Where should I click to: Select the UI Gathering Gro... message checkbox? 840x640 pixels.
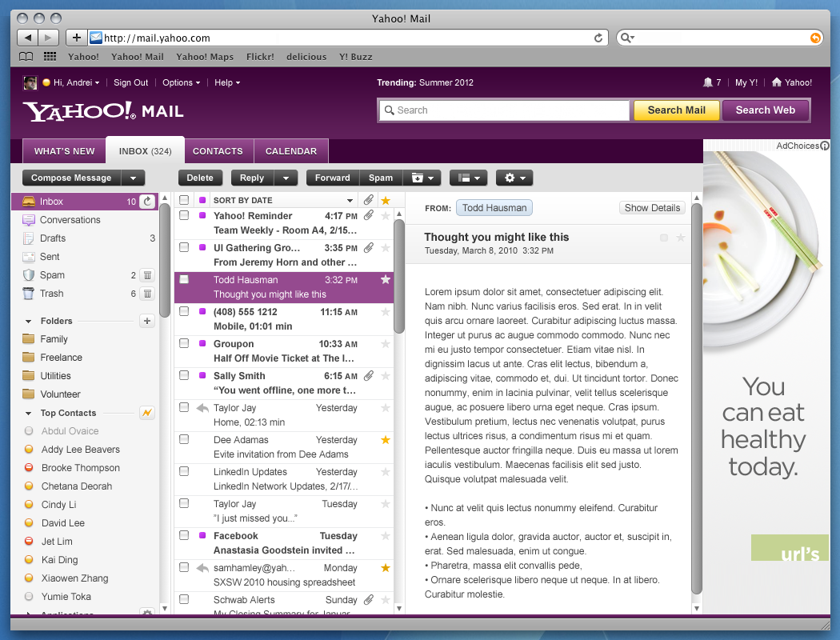point(184,247)
